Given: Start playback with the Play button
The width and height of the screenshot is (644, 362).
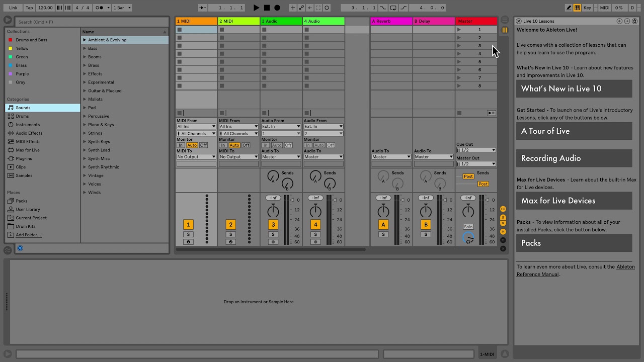Looking at the screenshot, I should 256,8.
